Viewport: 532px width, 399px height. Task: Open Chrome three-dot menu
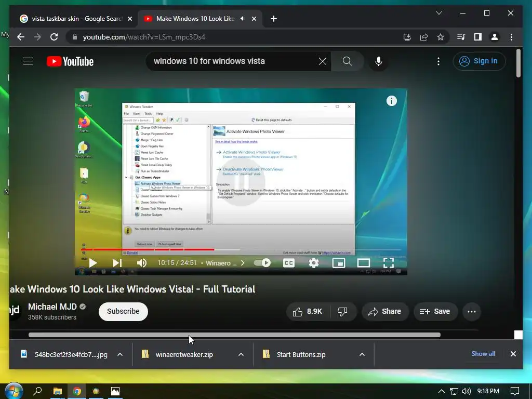click(511, 37)
